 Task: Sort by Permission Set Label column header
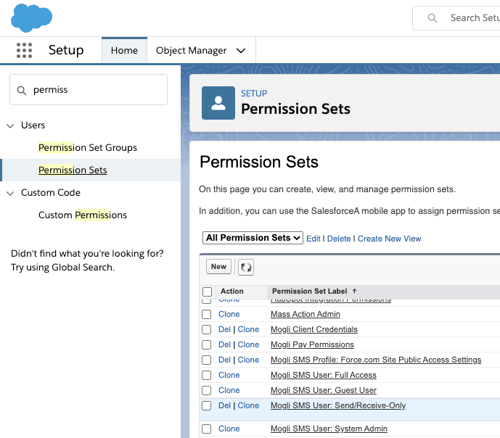tap(310, 291)
